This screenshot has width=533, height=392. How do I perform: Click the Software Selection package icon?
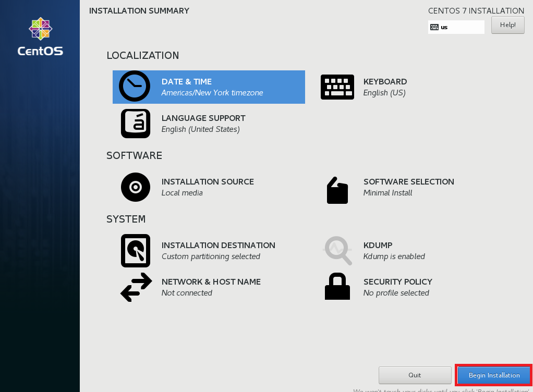pos(337,189)
